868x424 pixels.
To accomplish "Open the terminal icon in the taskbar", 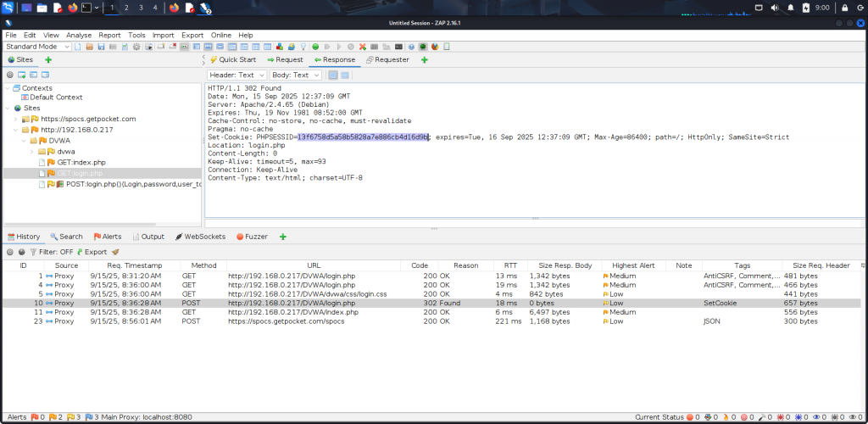I will (x=86, y=8).
